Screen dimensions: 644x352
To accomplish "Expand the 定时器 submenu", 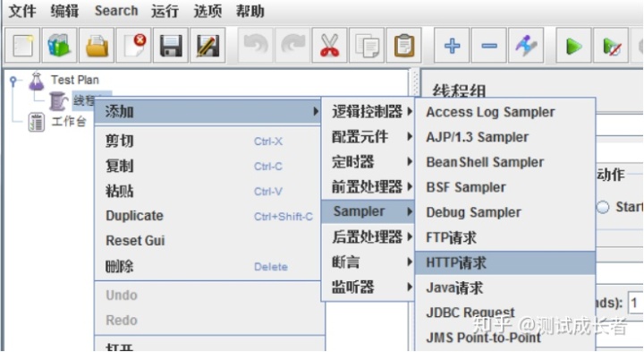I will point(368,161).
